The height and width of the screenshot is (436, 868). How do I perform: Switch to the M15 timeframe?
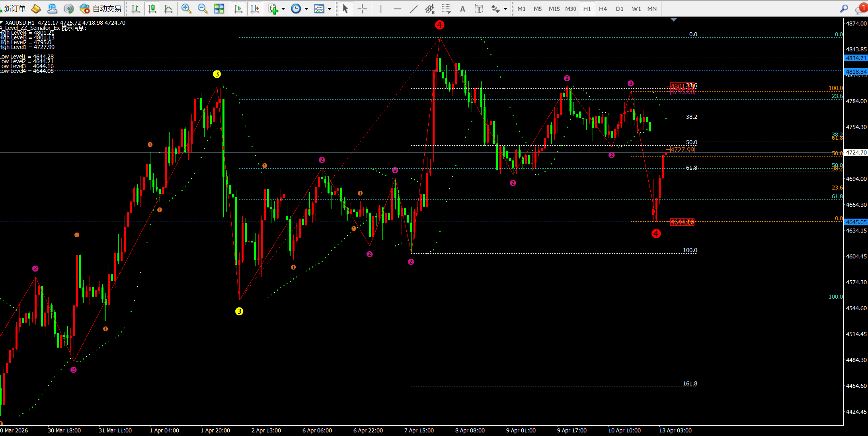(x=554, y=8)
